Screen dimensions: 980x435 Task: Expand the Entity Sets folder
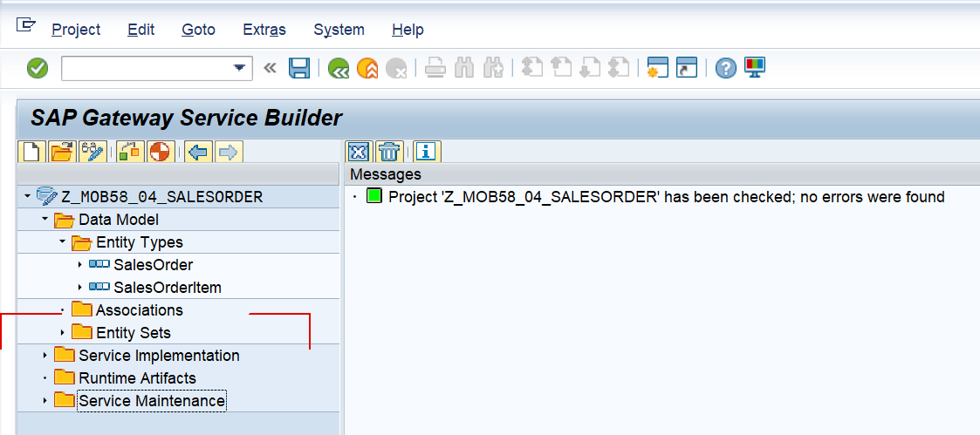(62, 333)
